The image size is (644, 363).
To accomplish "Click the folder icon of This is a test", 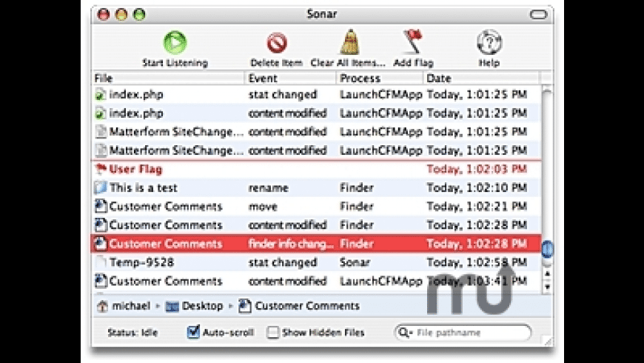I will click(100, 187).
